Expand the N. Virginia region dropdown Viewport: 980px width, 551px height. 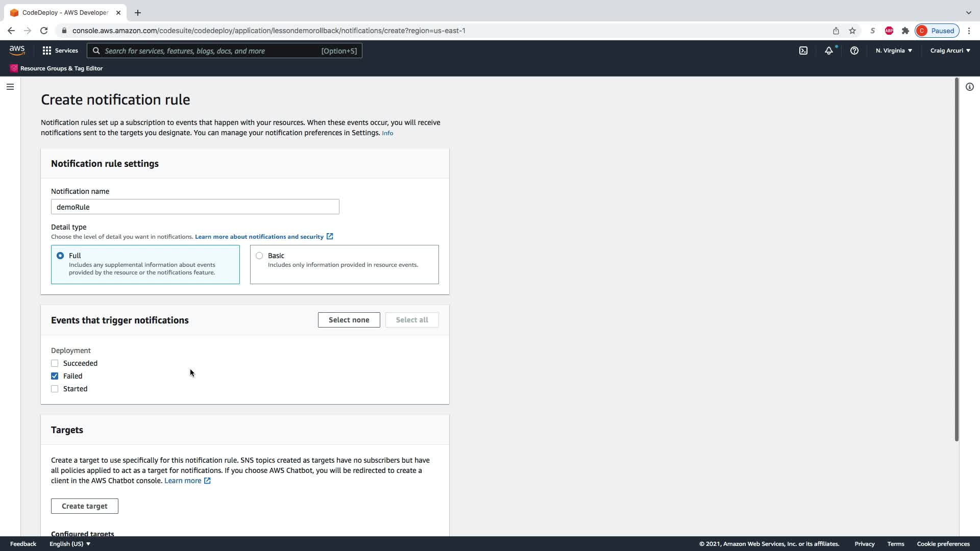pos(894,51)
